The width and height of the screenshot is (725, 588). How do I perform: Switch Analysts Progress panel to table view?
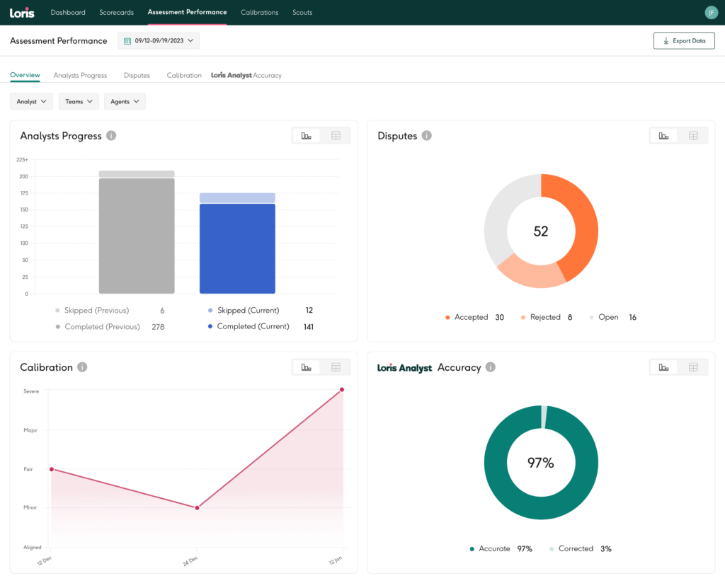click(x=336, y=135)
